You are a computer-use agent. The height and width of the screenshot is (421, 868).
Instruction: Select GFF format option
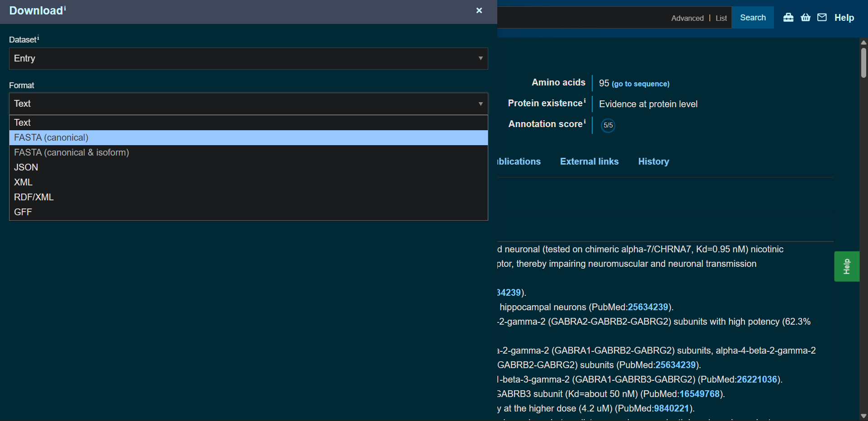pos(23,212)
